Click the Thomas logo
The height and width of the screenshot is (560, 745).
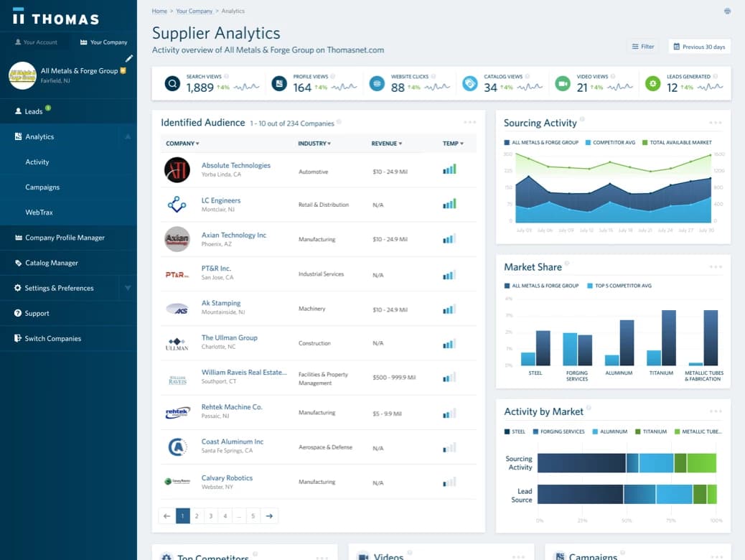[55, 17]
